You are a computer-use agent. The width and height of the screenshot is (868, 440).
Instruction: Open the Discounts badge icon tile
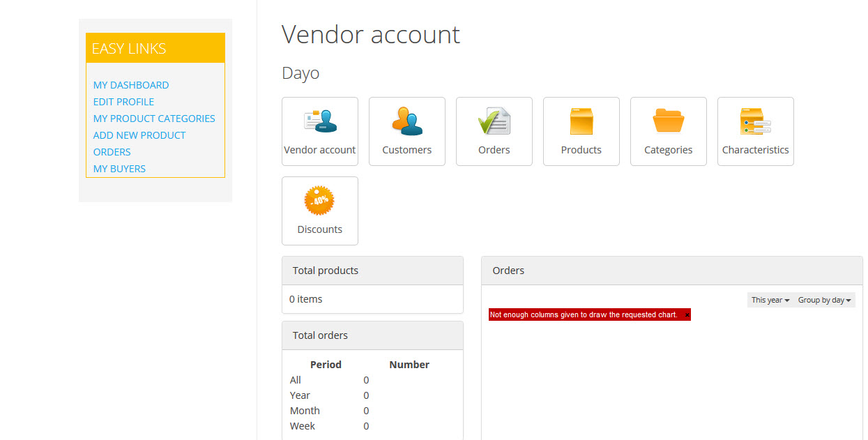tap(320, 211)
